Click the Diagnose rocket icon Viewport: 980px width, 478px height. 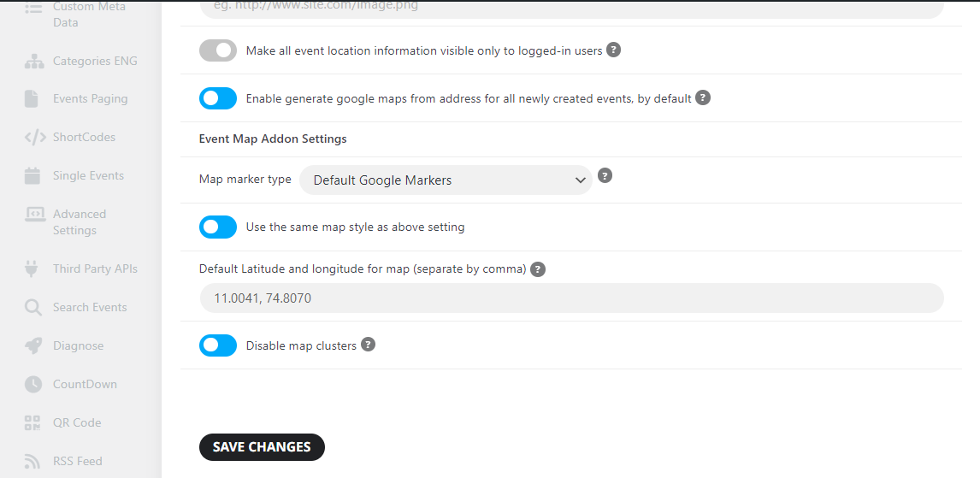pos(33,345)
